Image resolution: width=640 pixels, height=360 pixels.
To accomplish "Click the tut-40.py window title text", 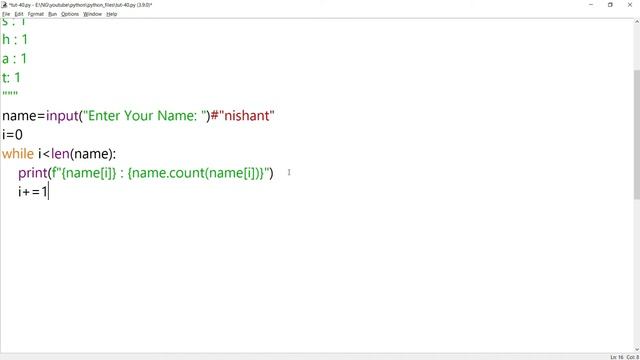I will click(x=80, y=5).
